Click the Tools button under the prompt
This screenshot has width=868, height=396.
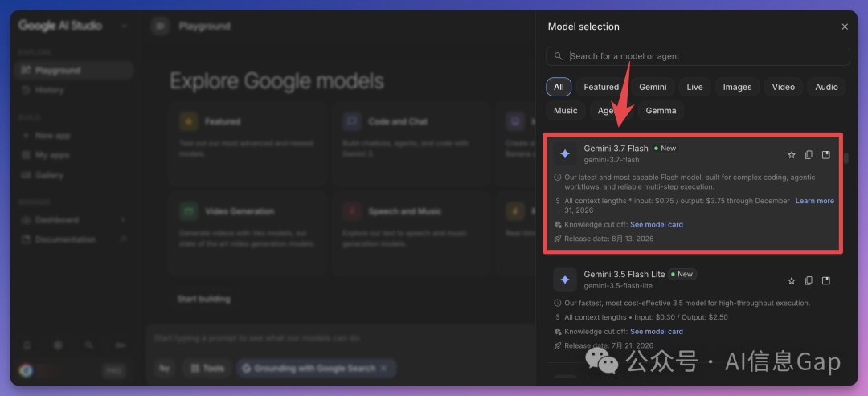(x=208, y=369)
